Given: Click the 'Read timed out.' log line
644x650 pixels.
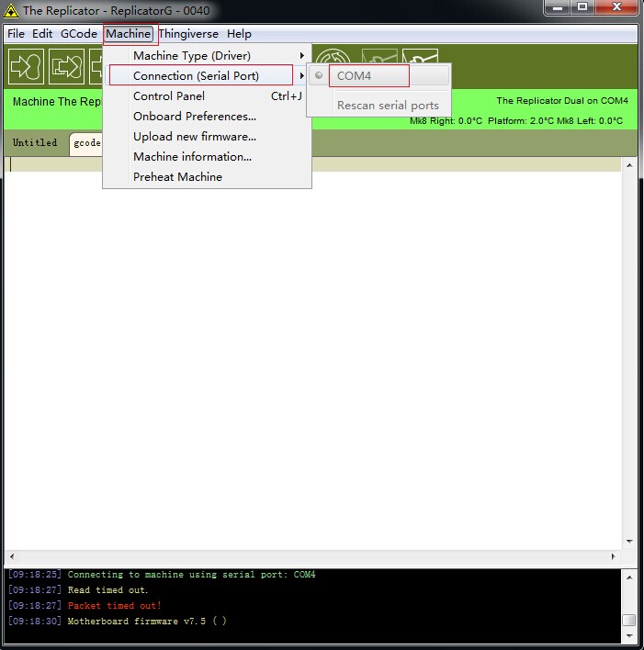Looking at the screenshot, I should point(78,590).
